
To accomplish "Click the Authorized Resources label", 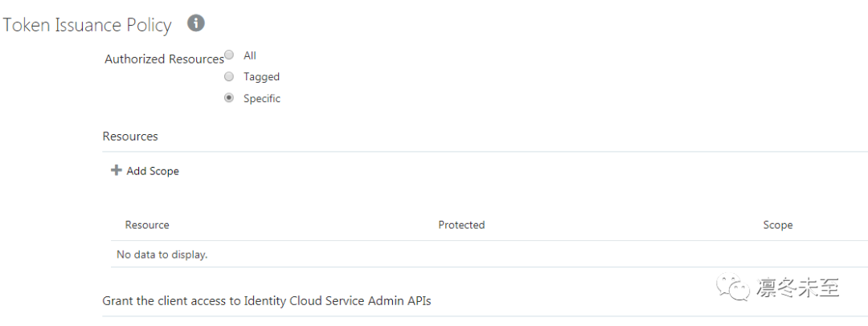I will 164,59.
